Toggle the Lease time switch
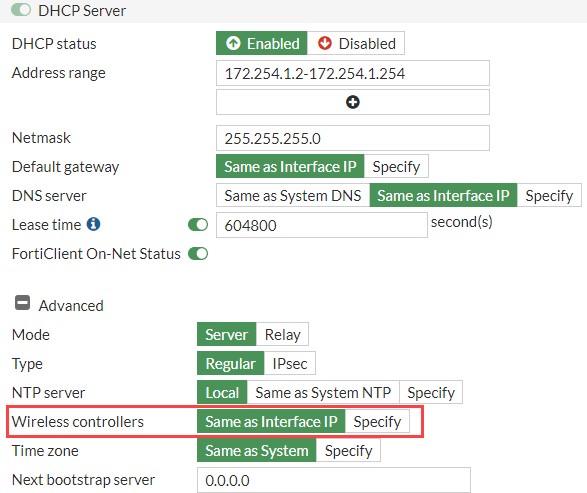587x493 pixels. point(198,225)
